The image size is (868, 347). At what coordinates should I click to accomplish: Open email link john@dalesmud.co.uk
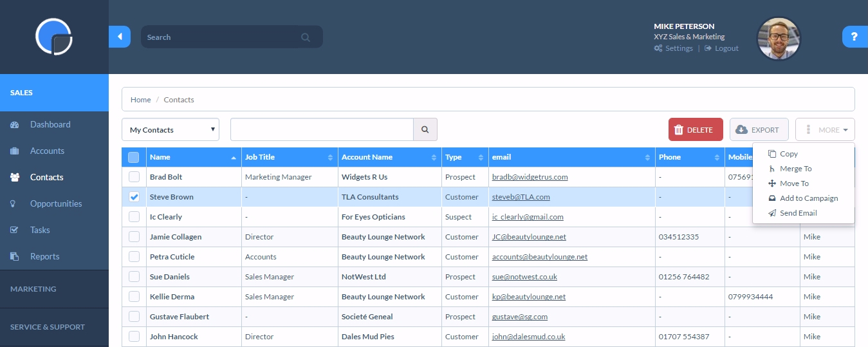528,337
